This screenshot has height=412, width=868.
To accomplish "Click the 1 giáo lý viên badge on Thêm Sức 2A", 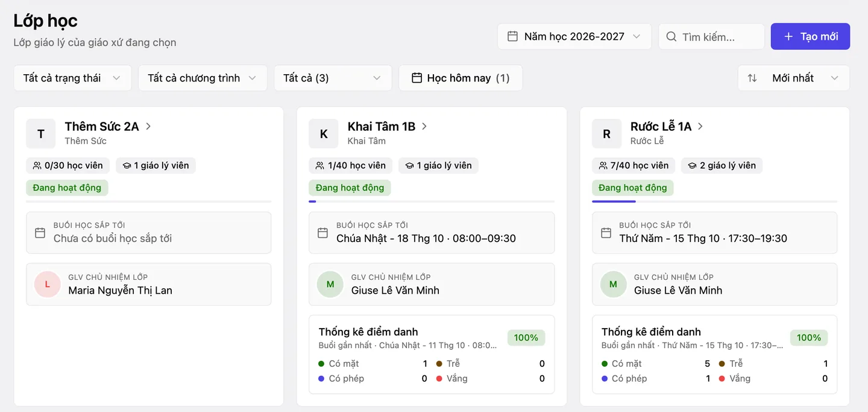I will 156,165.
